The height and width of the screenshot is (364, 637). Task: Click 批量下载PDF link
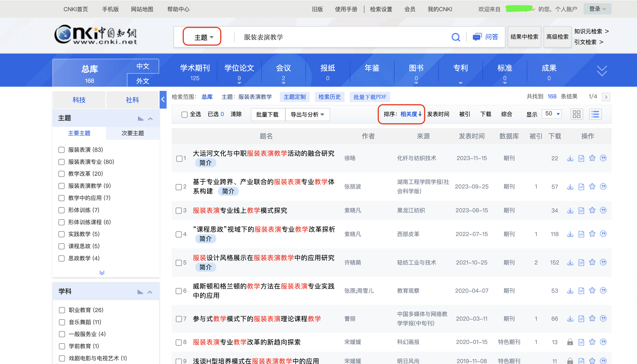pyautogui.click(x=370, y=97)
